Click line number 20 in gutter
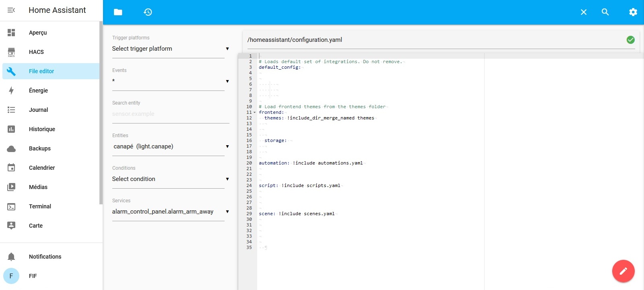Screen dimensions: 644x290 [x=249, y=163]
